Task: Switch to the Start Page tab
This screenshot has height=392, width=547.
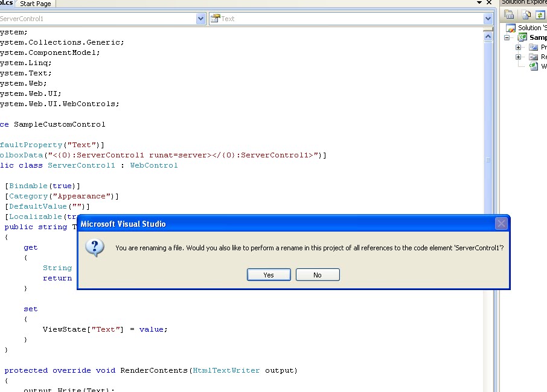Action: click(x=35, y=4)
